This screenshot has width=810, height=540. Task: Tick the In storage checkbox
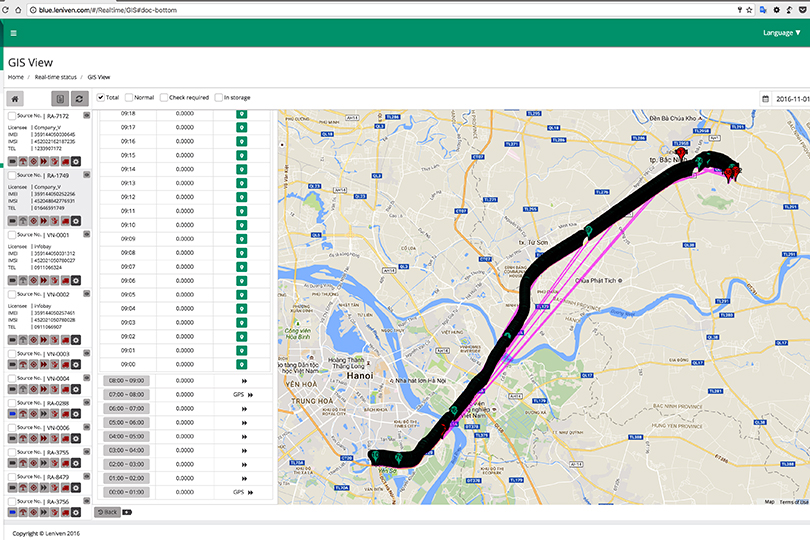coord(218,97)
